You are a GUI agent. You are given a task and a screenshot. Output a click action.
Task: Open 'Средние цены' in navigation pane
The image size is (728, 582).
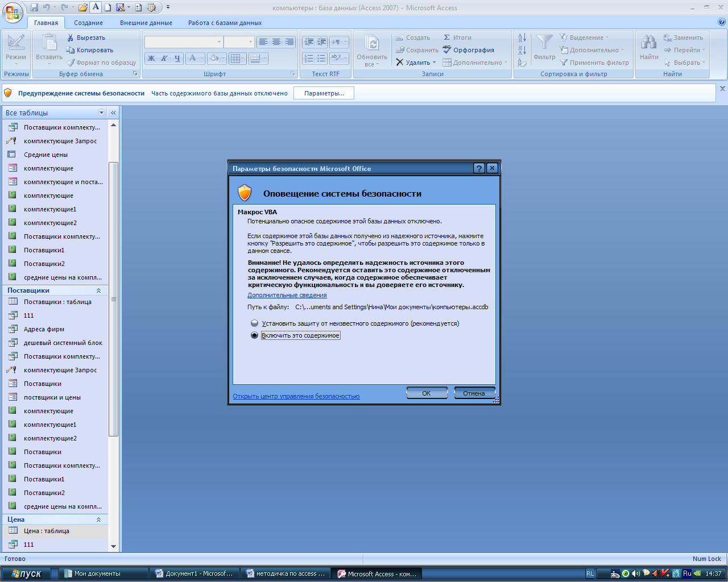(45, 155)
